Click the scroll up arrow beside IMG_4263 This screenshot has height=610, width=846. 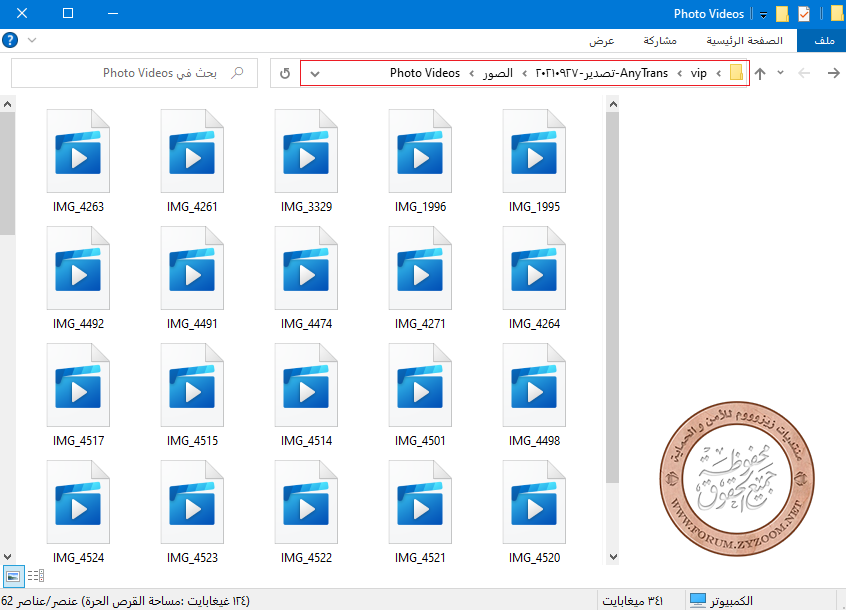click(8, 104)
